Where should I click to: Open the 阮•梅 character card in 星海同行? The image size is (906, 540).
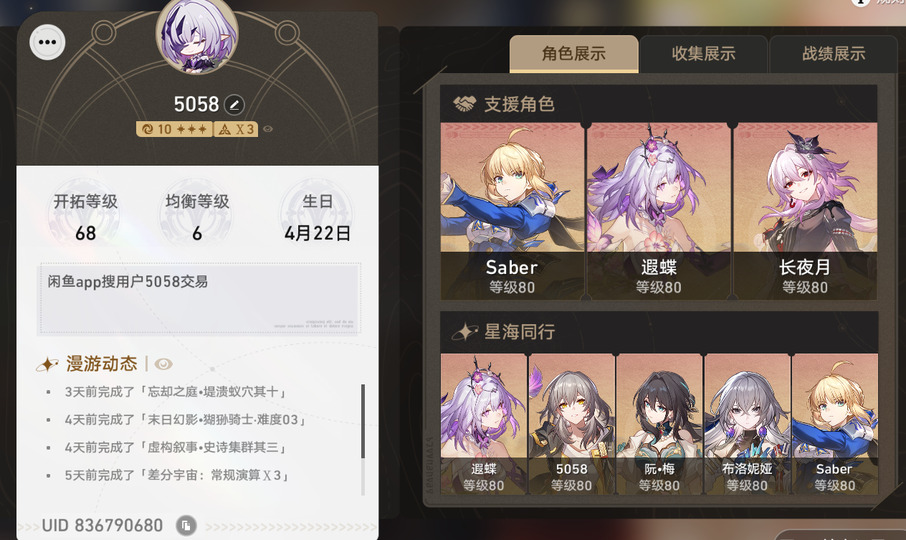pos(659,424)
